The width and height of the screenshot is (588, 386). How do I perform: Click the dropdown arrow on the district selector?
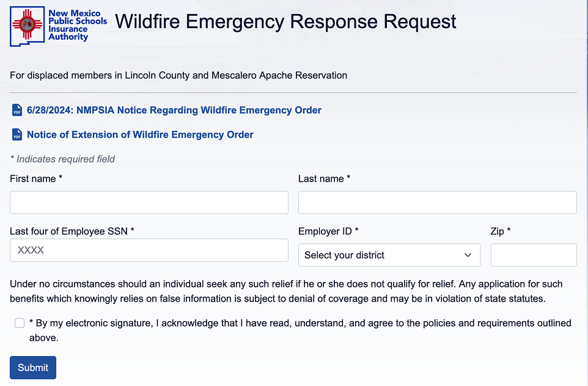coord(468,255)
